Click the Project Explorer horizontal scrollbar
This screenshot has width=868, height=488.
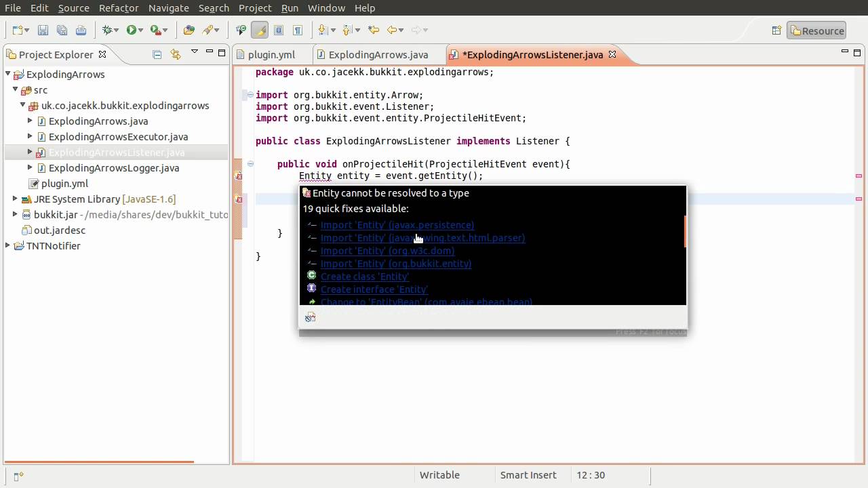click(100, 462)
